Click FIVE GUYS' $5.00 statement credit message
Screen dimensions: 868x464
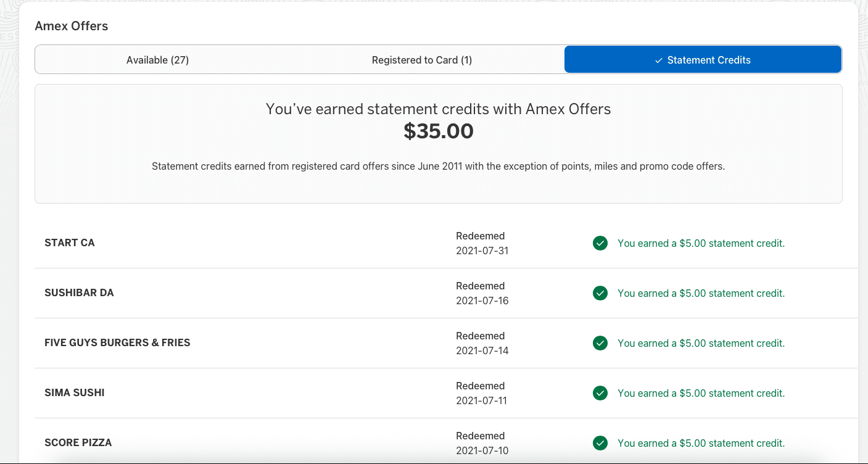pyautogui.click(x=701, y=343)
